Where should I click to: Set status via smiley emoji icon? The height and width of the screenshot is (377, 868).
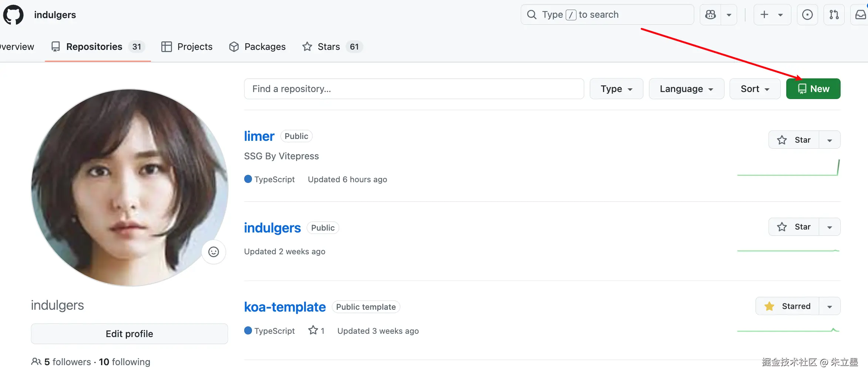point(213,252)
